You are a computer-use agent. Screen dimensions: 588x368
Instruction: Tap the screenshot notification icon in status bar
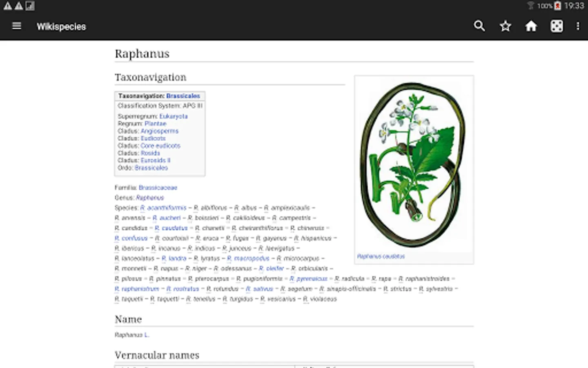pos(30,6)
